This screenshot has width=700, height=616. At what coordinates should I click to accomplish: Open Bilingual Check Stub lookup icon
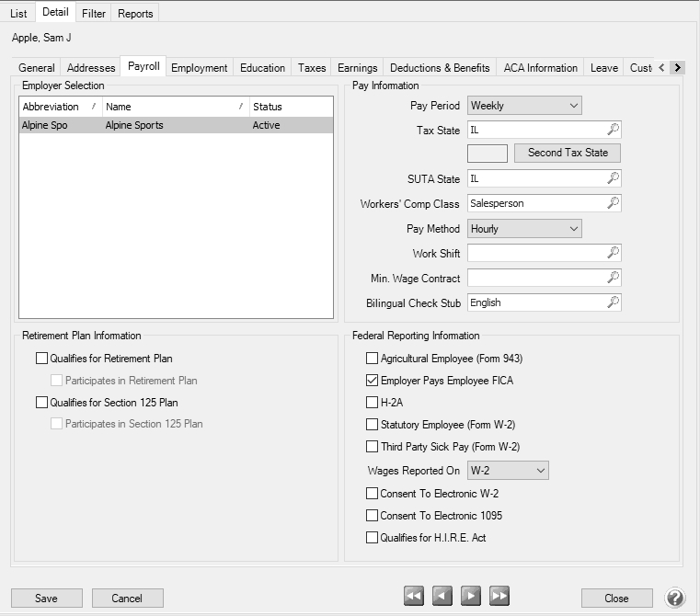[614, 302]
